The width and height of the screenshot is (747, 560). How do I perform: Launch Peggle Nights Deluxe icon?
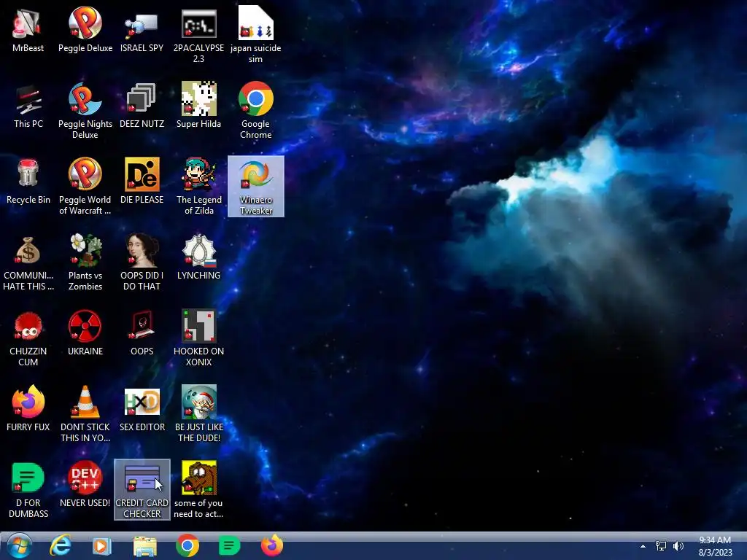coord(85,111)
